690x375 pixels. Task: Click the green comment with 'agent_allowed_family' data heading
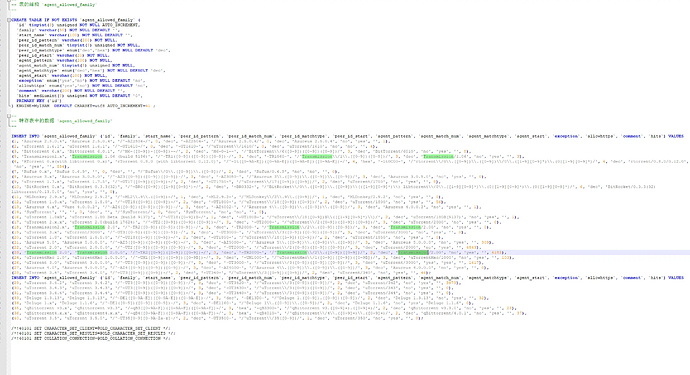tap(62, 121)
